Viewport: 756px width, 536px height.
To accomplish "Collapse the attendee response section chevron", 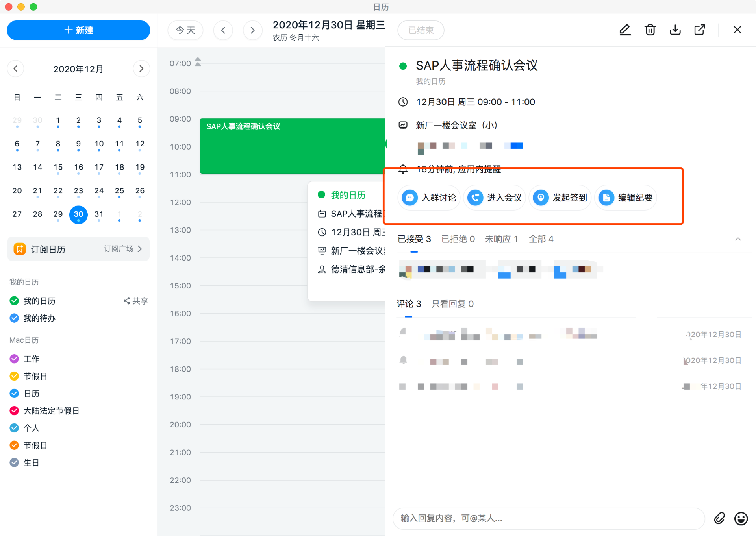I will 738,239.
